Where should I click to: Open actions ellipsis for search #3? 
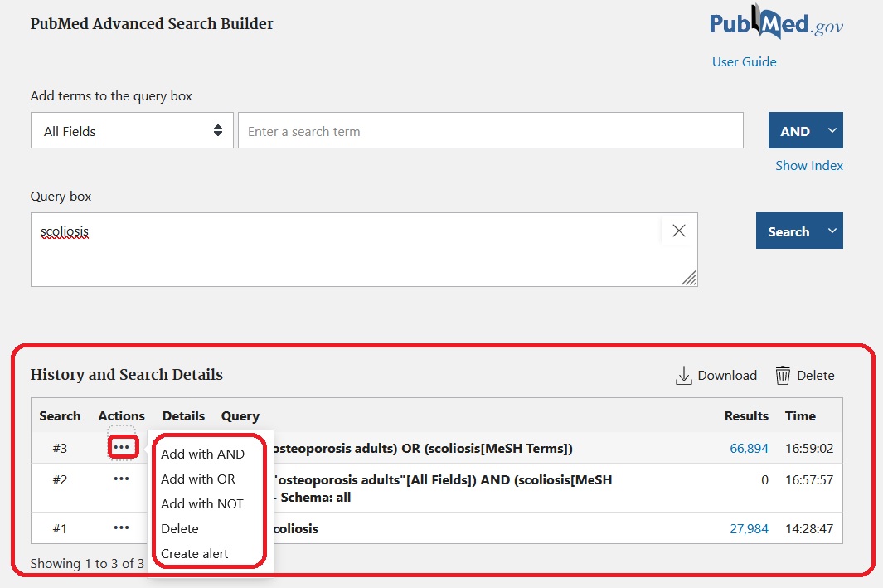(122, 448)
